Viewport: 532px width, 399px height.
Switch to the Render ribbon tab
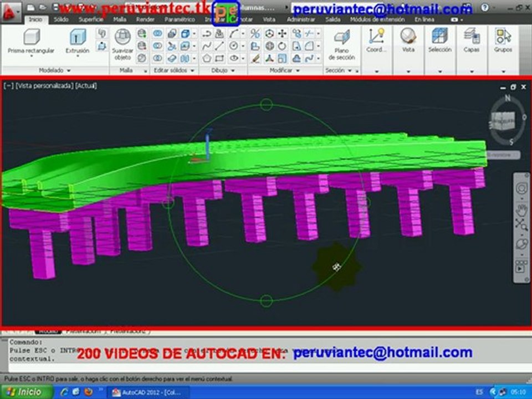145,20
